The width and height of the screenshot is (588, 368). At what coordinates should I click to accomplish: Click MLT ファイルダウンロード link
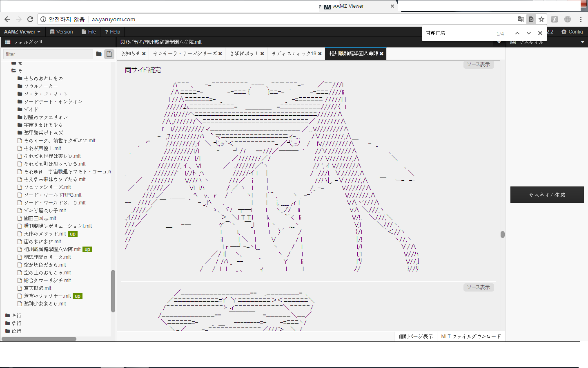[471, 337]
